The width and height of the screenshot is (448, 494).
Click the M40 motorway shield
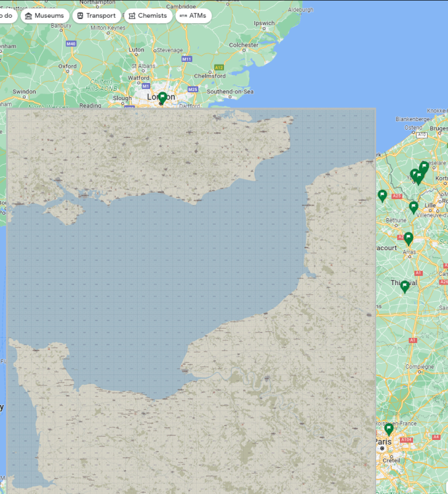pos(71,43)
